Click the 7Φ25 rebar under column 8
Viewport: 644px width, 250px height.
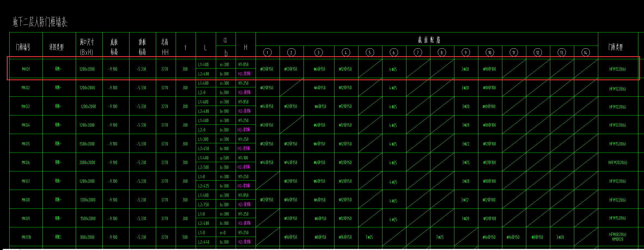tap(440, 237)
